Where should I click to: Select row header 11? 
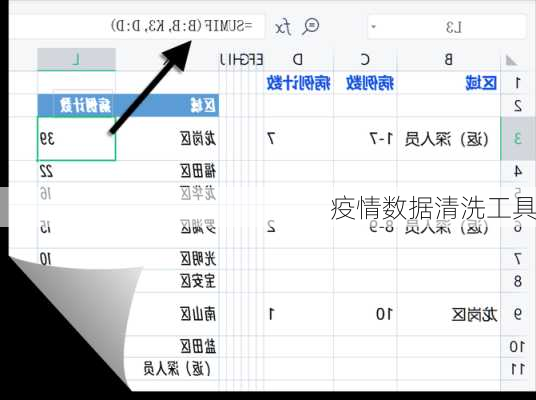pos(518,369)
